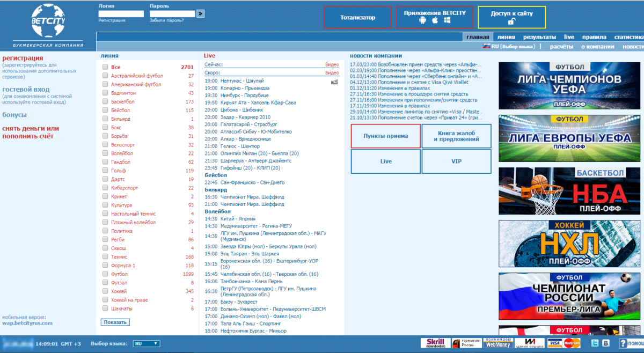
Task: Open the live tab in navigation
Action: tap(569, 37)
